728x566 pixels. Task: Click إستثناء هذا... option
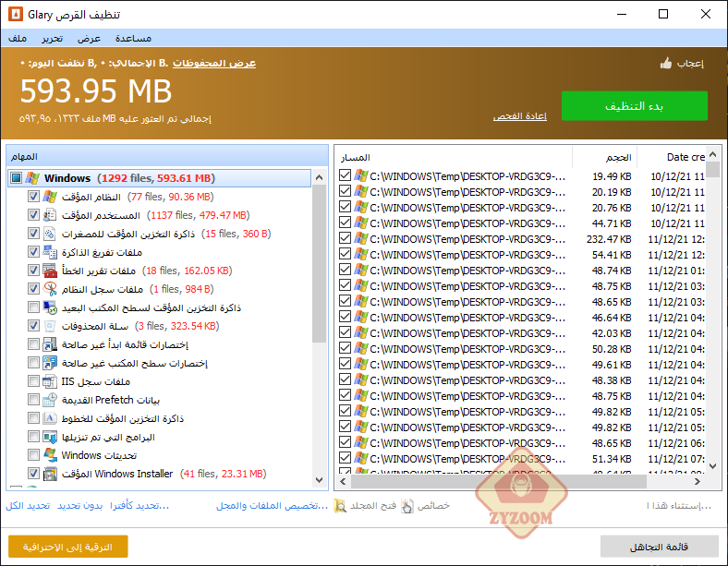point(678,506)
